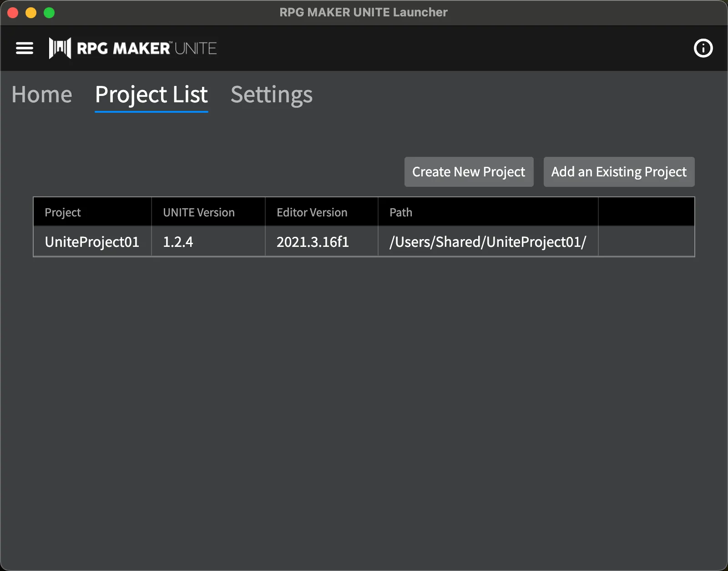Select the Project List tab
728x571 pixels.
(152, 95)
